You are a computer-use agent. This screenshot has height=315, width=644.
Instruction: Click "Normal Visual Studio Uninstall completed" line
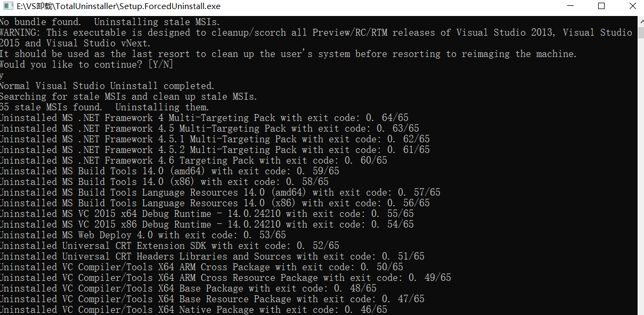click(107, 86)
